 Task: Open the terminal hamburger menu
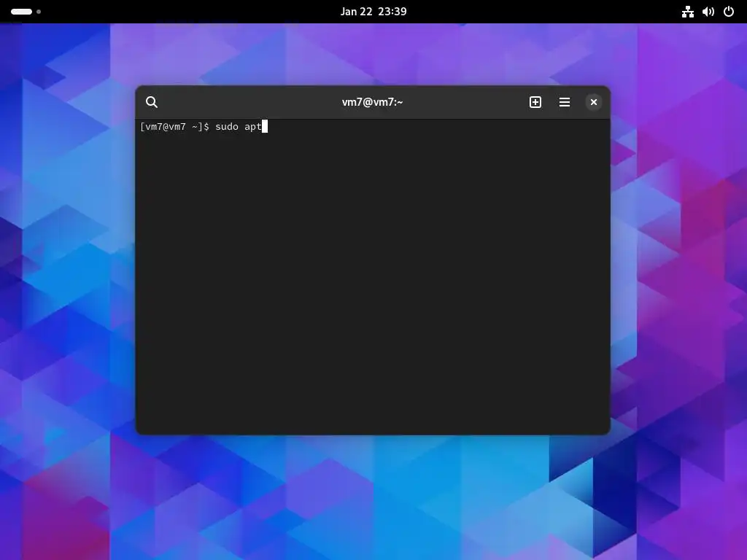(x=565, y=102)
